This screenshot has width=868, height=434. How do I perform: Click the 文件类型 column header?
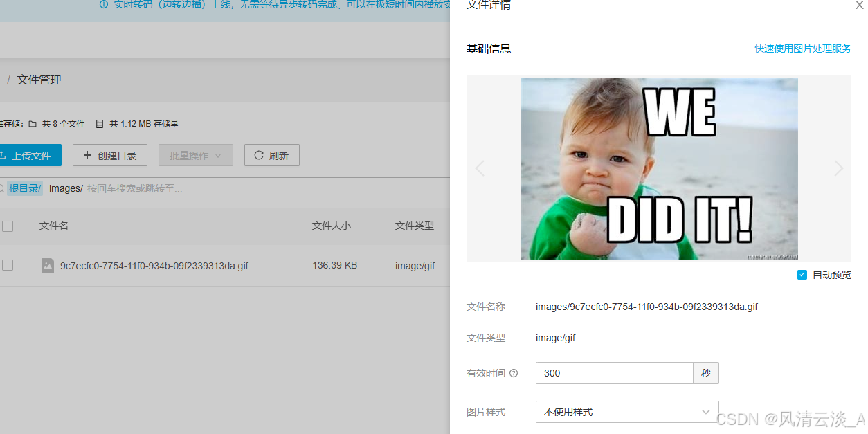(415, 226)
